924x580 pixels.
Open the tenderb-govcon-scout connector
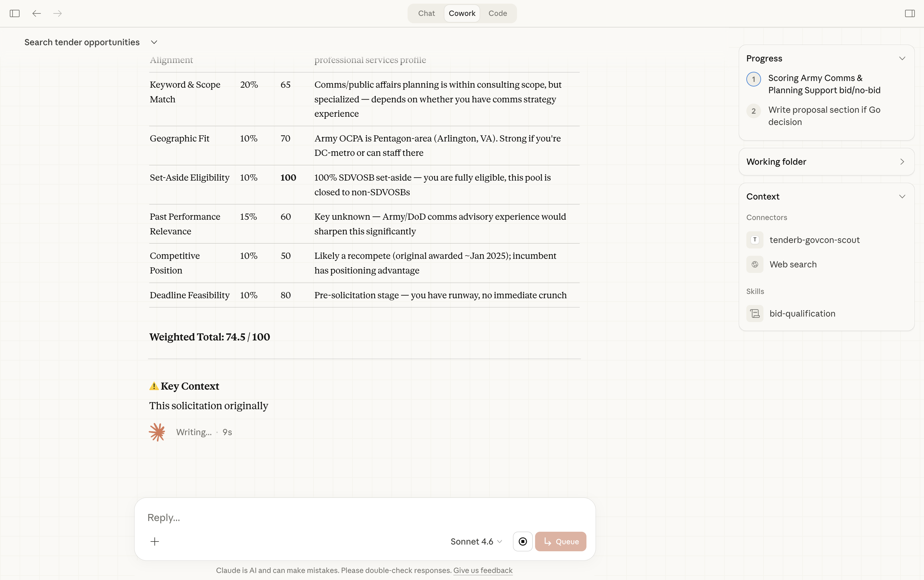click(814, 240)
